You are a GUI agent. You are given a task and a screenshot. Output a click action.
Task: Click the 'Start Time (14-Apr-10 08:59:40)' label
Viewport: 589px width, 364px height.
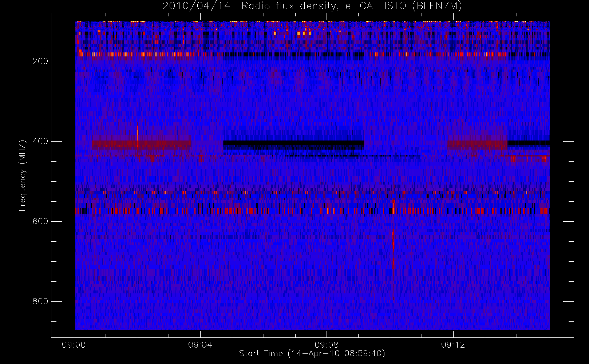312,353
